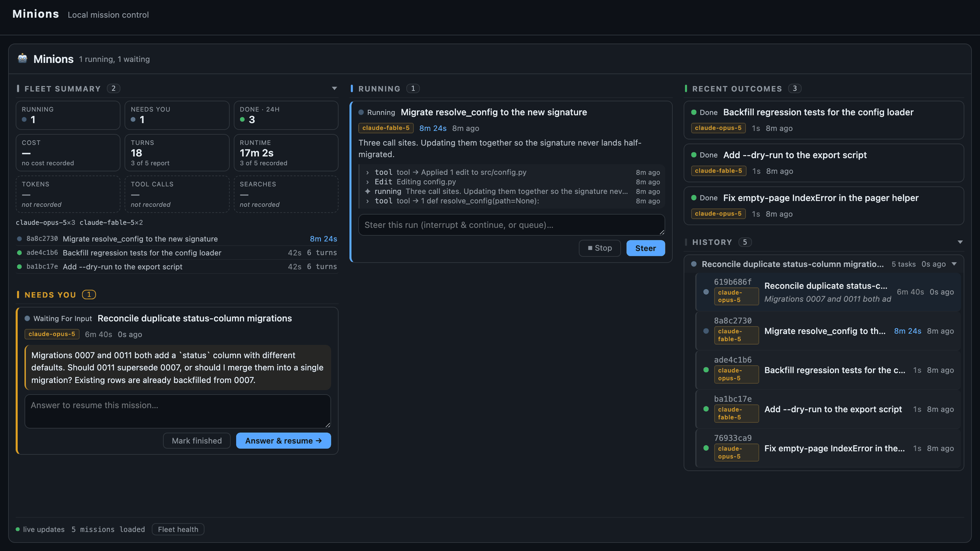Viewport: 980px width, 551px height.
Task: Click the Needs You stat card
Action: 177,115
